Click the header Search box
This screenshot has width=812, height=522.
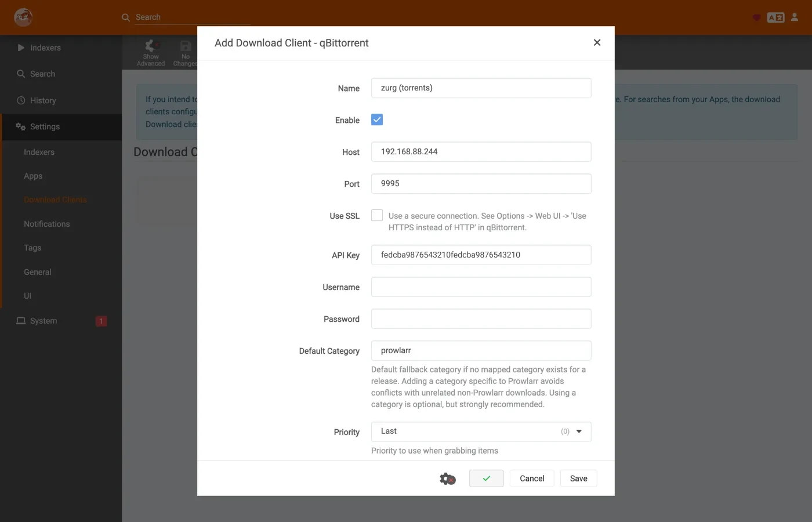point(193,17)
